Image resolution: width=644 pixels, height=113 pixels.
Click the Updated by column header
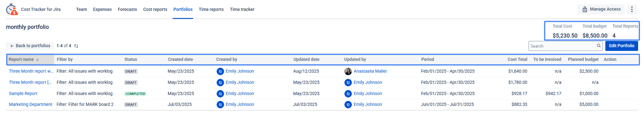tap(355, 60)
